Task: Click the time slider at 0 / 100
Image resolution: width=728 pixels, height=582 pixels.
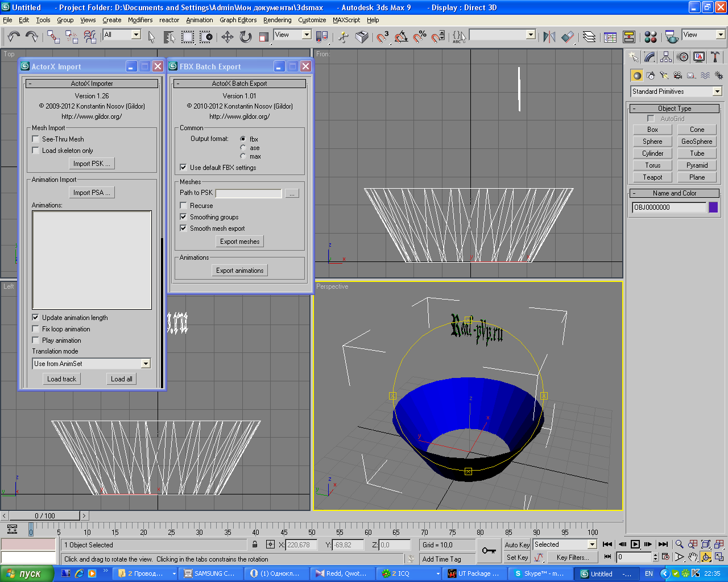Action: 44,516
